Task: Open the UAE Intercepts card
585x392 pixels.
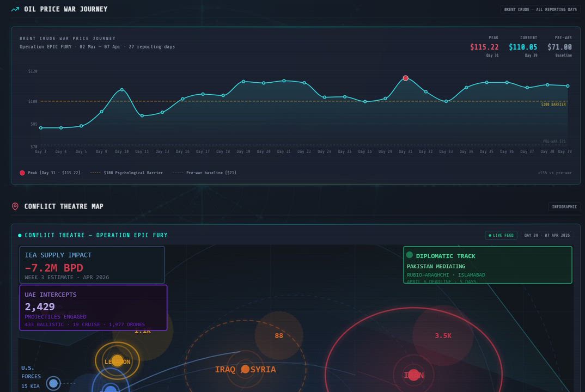Action: (93, 308)
